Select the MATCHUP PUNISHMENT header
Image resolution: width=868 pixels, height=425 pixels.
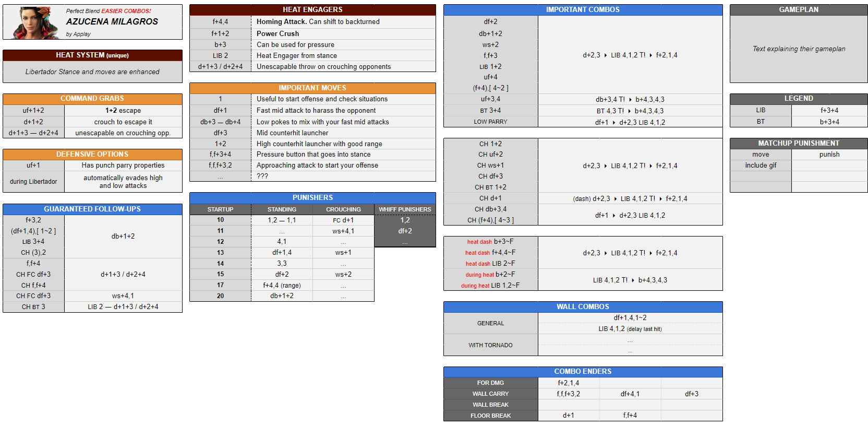(799, 143)
